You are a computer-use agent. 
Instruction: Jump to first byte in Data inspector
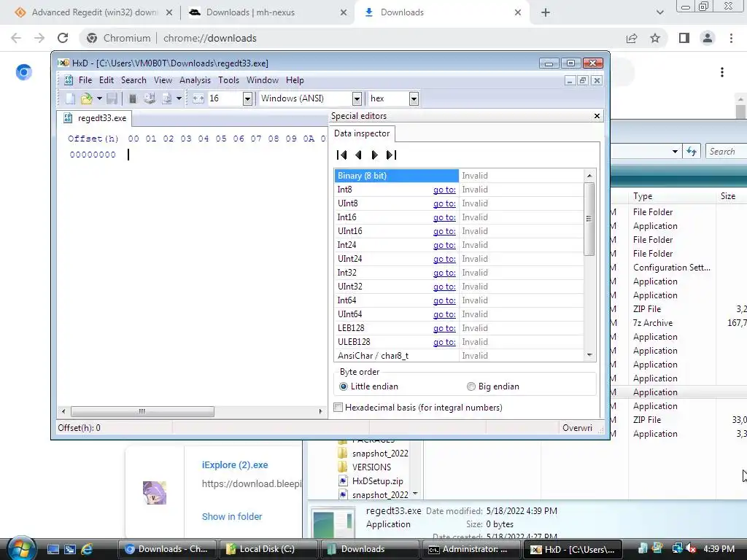coord(341,155)
